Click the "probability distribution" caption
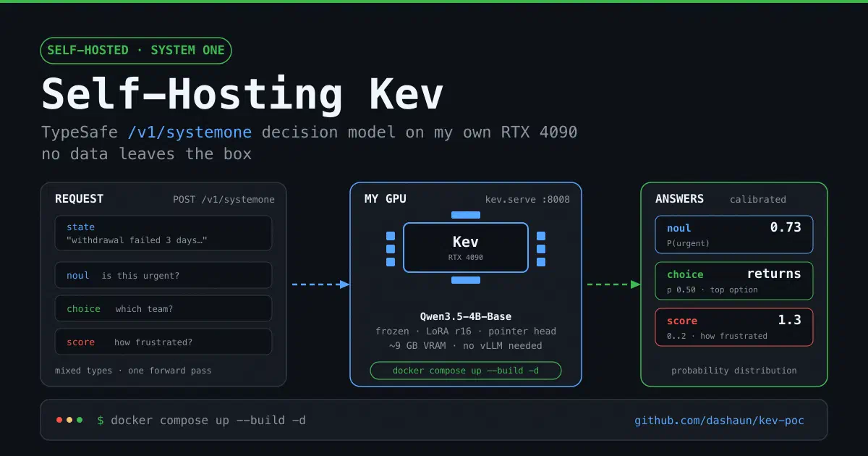This screenshot has width=868, height=456. pyautogui.click(x=734, y=371)
